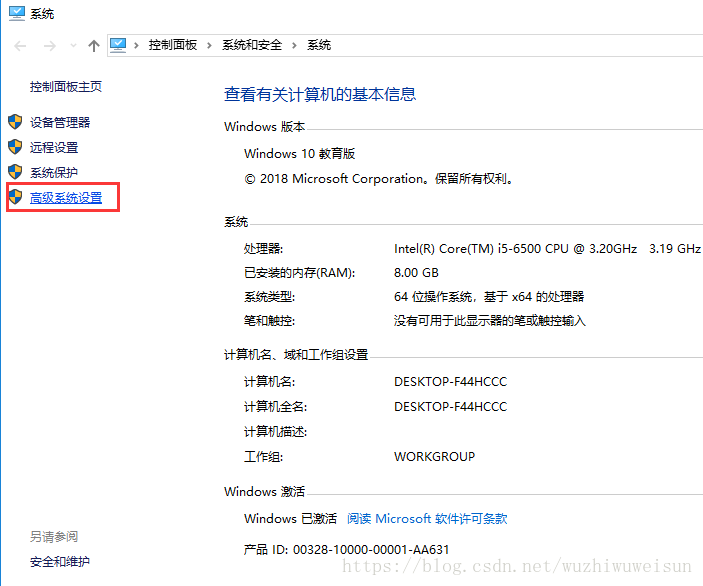
Task: Click the computer icon in address bar
Action: pos(118,45)
